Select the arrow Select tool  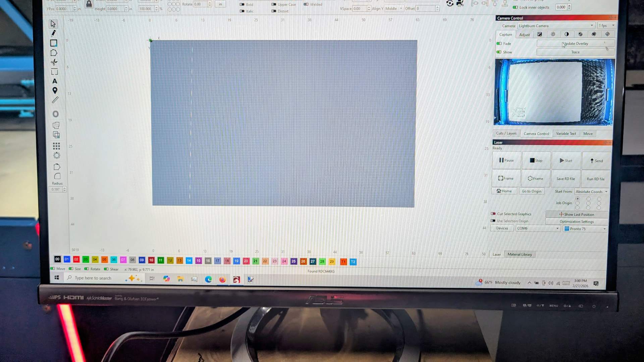(53, 24)
